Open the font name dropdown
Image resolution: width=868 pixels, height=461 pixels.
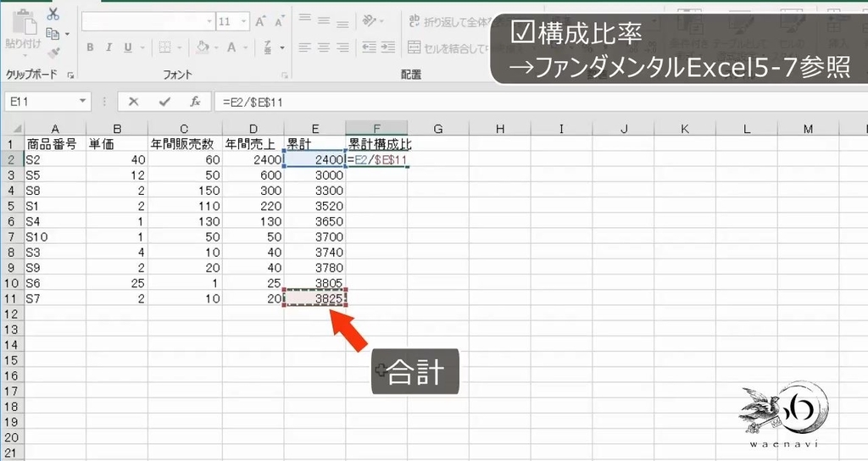209,21
